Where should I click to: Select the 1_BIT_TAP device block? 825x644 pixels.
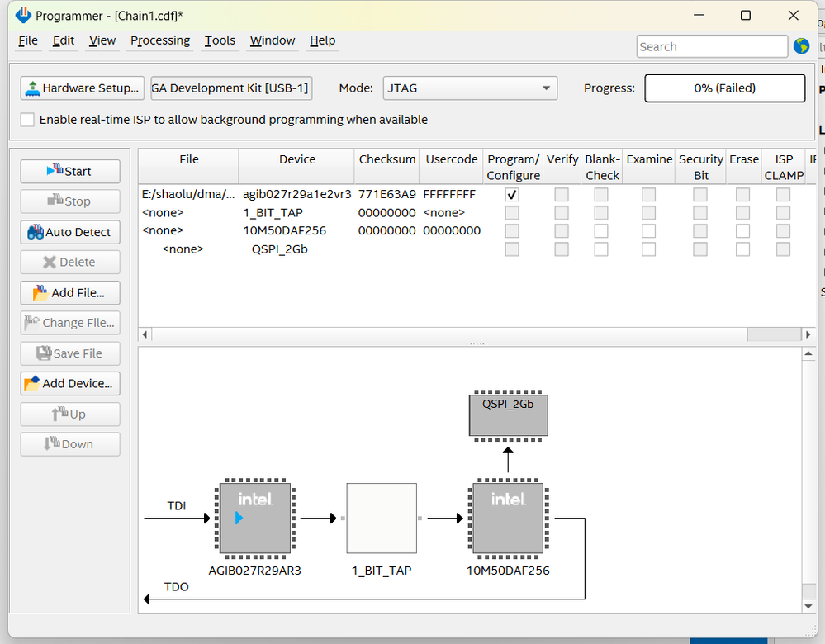click(x=381, y=519)
